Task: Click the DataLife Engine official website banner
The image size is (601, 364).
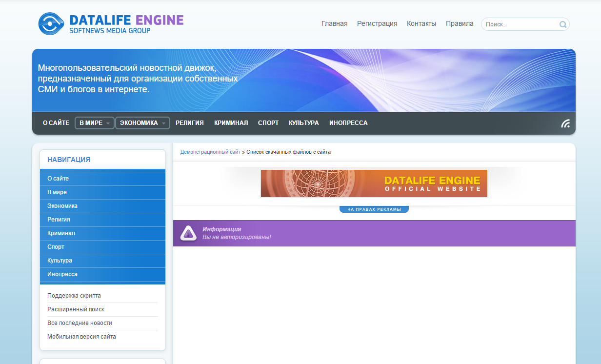Action: pos(374,183)
